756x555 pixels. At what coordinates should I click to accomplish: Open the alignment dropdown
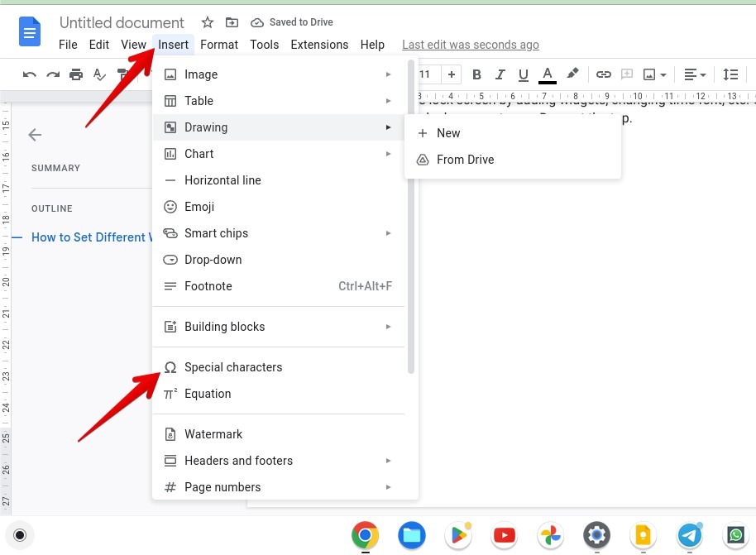(x=694, y=74)
